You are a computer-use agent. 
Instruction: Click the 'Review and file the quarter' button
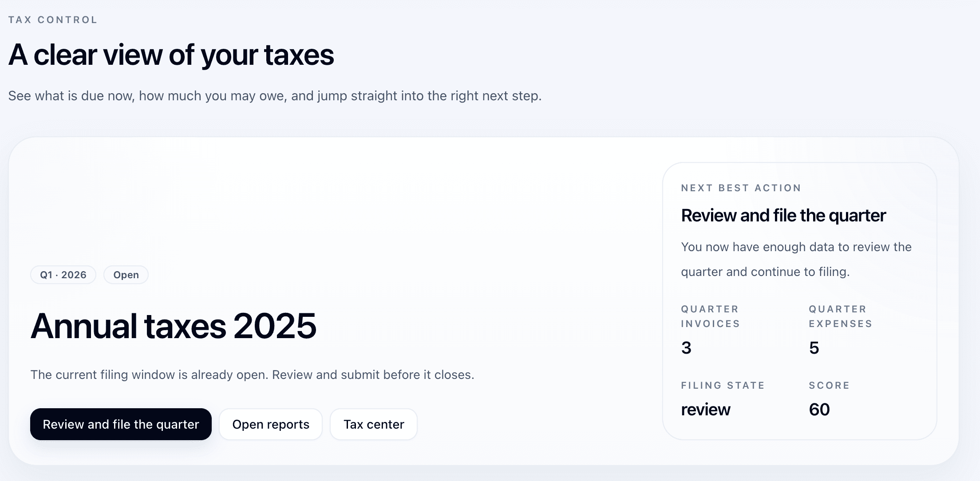[120, 424]
